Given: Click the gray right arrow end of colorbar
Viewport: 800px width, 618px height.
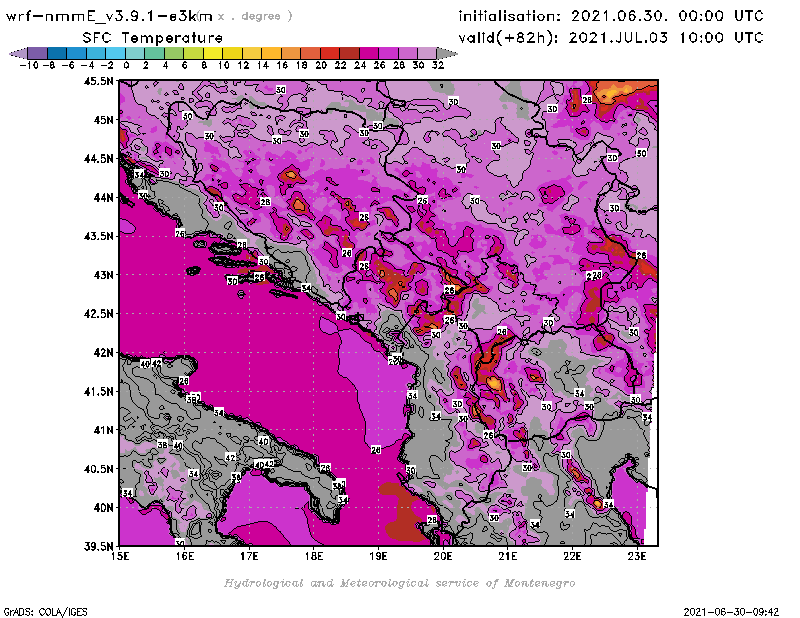Looking at the screenshot, I should [447, 53].
